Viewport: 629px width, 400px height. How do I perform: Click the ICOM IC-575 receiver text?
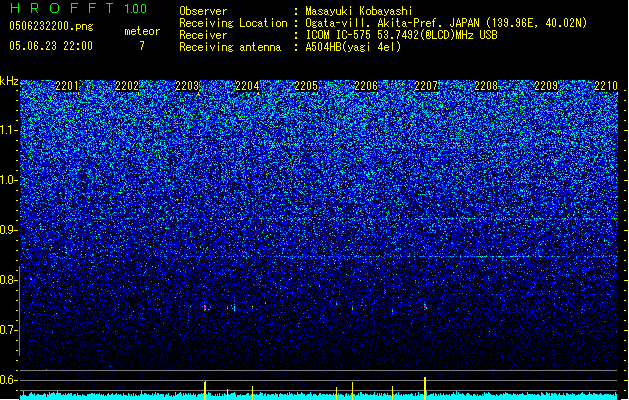point(401,35)
